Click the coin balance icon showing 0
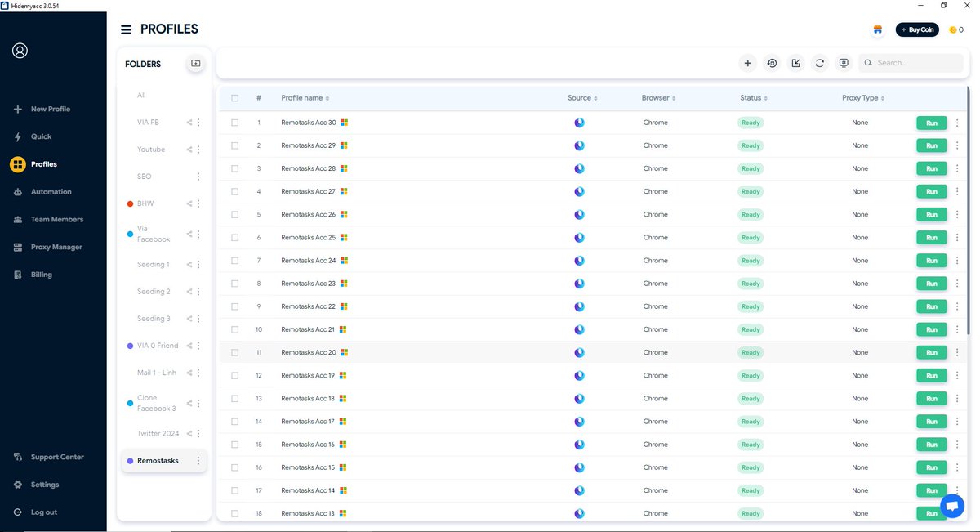Viewport: 980px width, 532px height. (x=952, y=30)
